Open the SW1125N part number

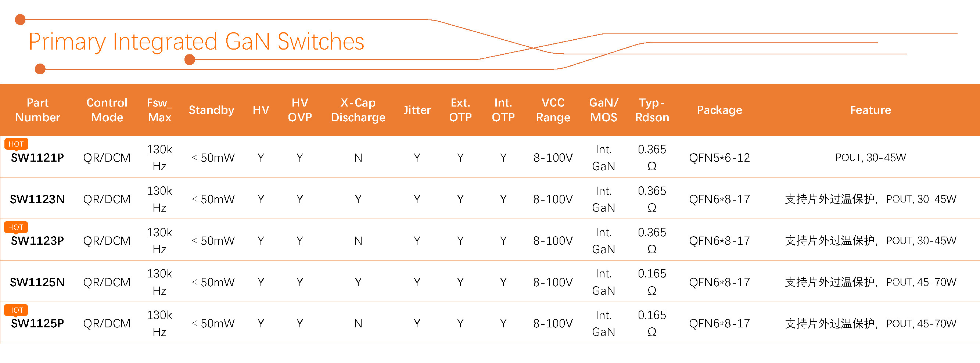point(37,282)
